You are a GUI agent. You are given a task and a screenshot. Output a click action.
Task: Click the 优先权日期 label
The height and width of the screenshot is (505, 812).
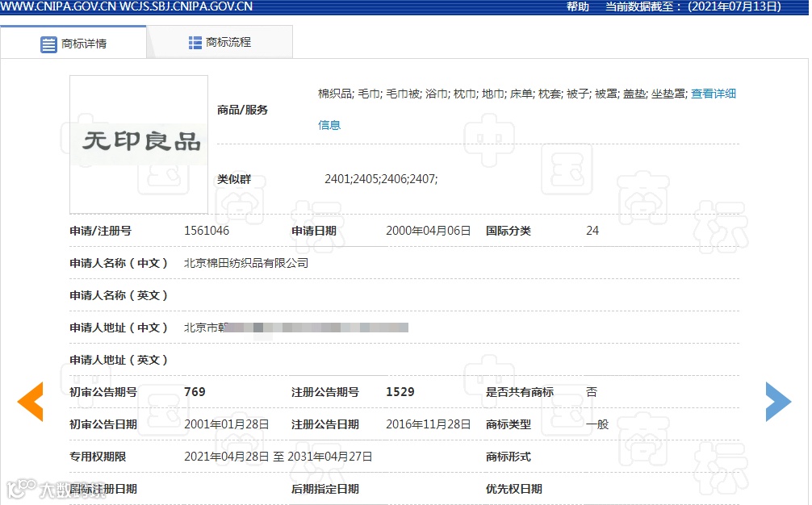tap(514, 489)
